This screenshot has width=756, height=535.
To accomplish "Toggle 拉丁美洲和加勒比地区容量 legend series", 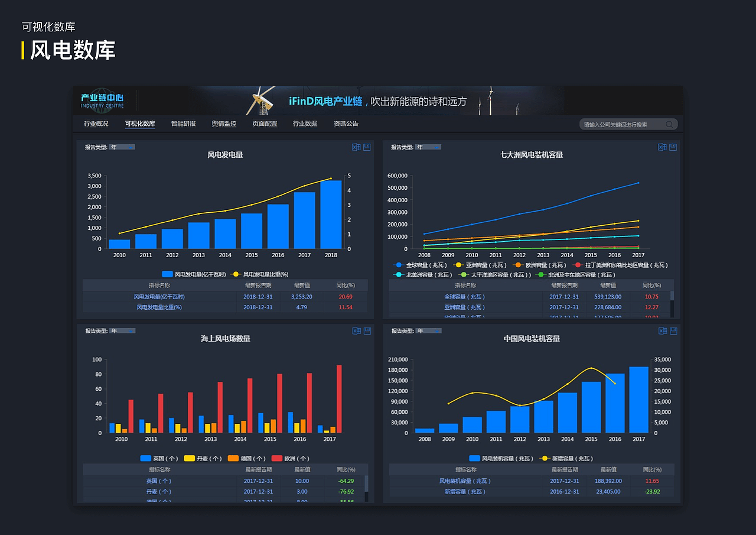I will point(620,265).
